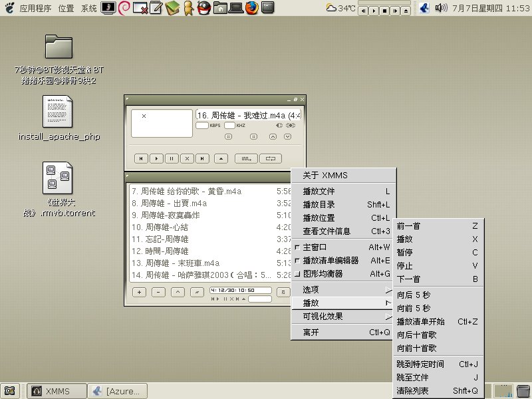
Task: Select playlist row '8. 周傳雄 - 出賣.m4a'
Action: point(210,203)
